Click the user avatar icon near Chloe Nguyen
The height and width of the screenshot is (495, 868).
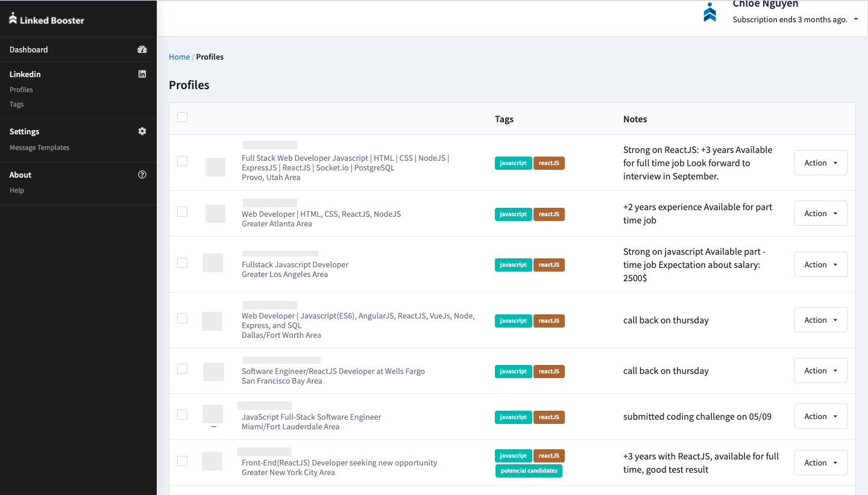coord(710,13)
